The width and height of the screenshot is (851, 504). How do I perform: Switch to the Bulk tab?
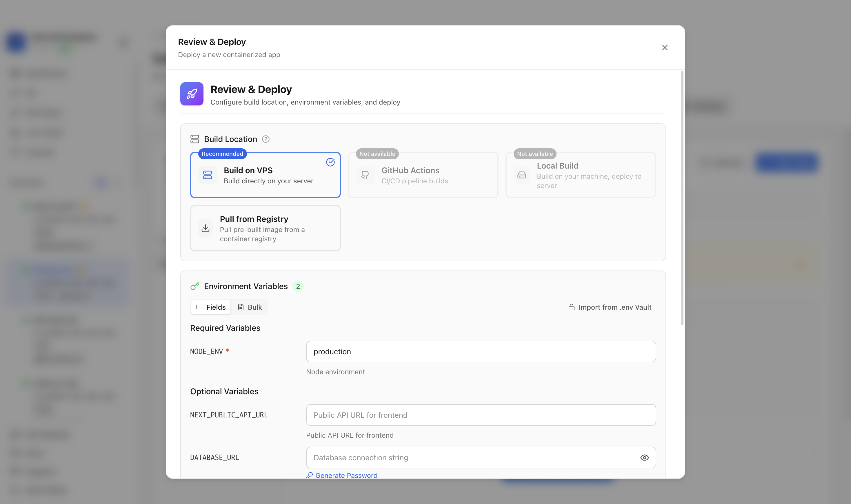(250, 307)
